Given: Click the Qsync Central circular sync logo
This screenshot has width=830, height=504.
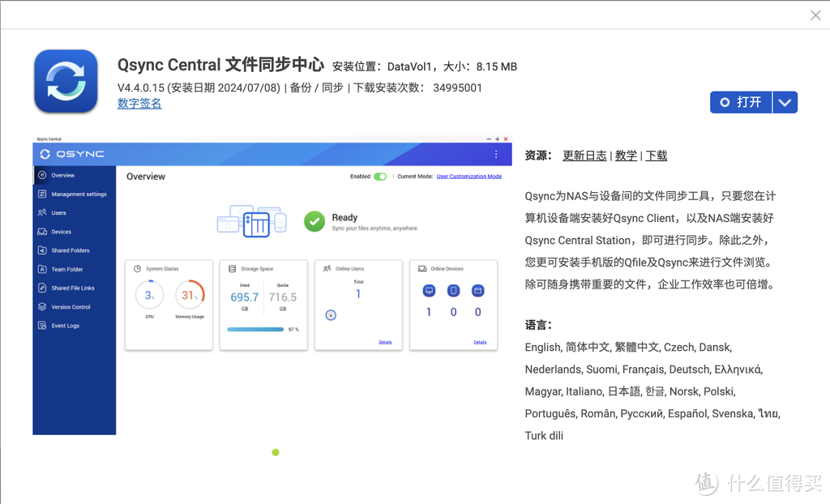Looking at the screenshot, I should [66, 81].
